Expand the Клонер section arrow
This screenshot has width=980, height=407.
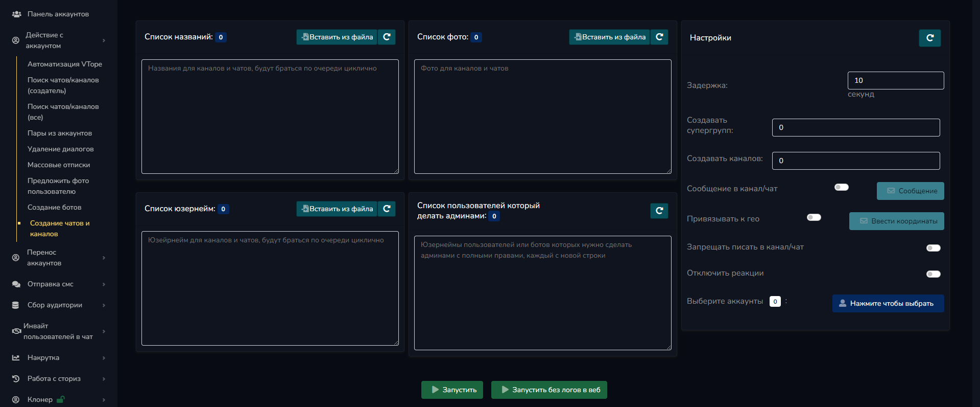coord(104,400)
